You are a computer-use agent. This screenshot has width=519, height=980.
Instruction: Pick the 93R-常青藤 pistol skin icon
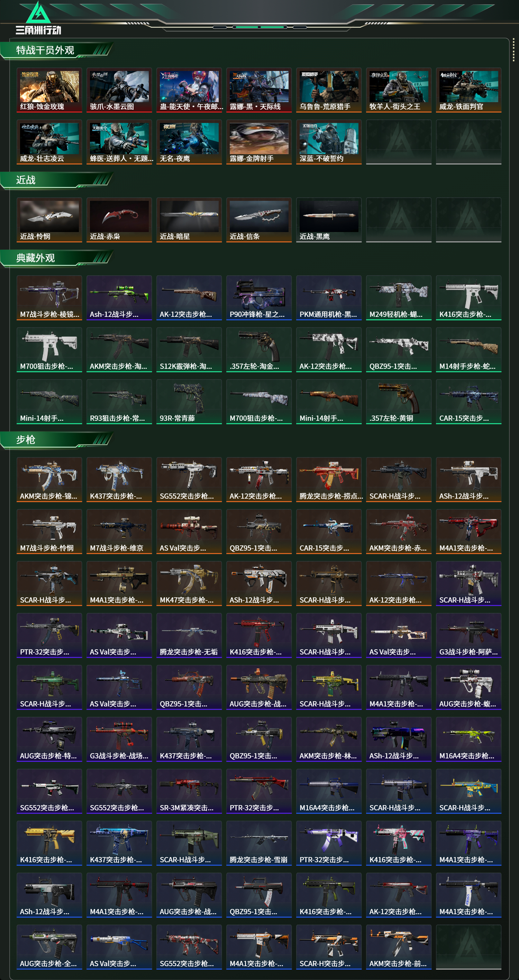click(x=189, y=402)
